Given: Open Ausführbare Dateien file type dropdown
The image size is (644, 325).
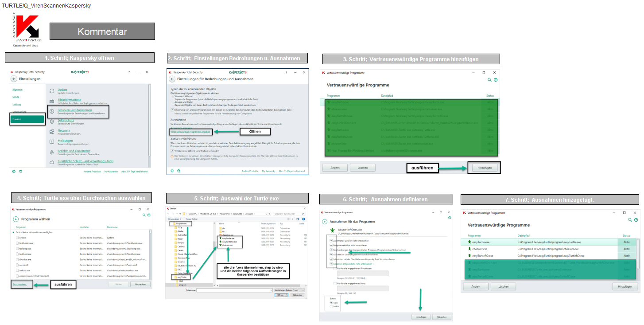Looking at the screenshot, I should click(289, 290).
